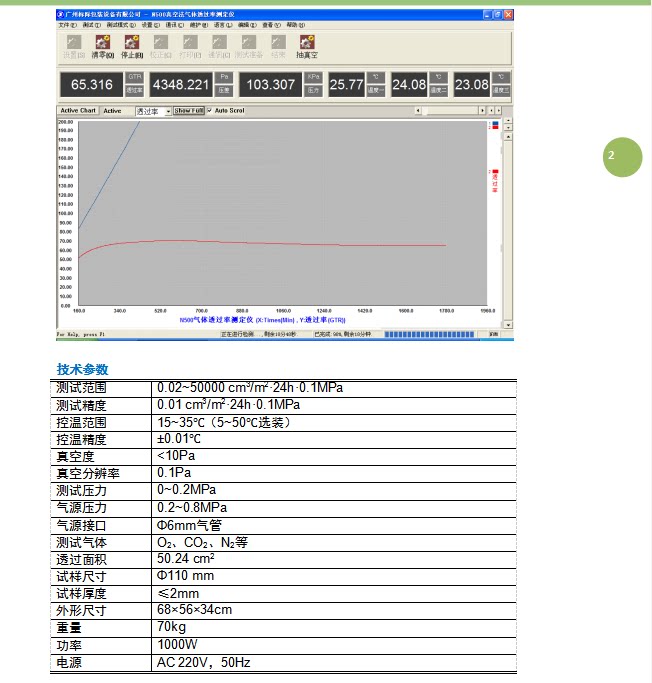Click the down arrow at bottom of vertical scrollbar

pyautogui.click(x=508, y=325)
